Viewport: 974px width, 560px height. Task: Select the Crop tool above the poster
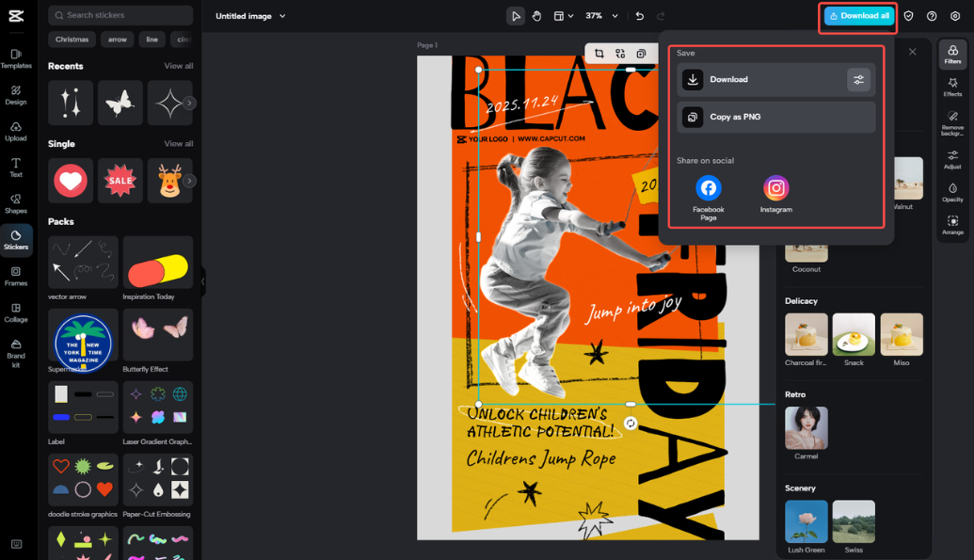(599, 54)
